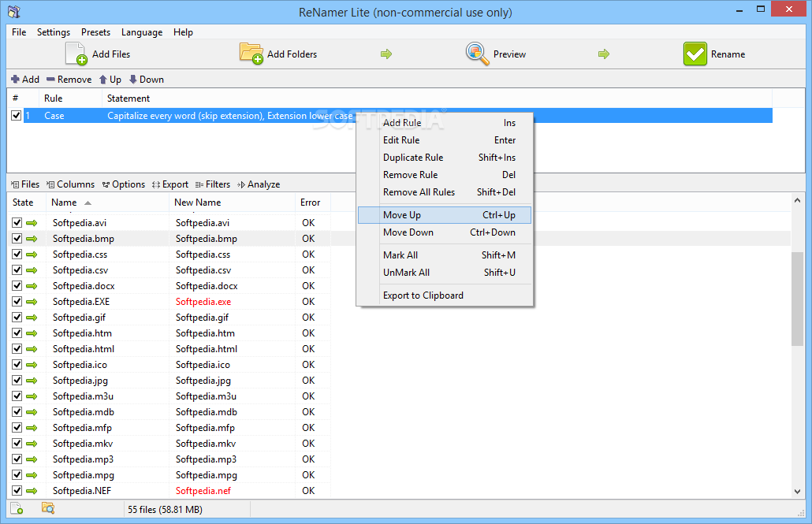This screenshot has width=812, height=524.
Task: Uncheck the Softpedia.avi file checkbox
Action: [17, 223]
